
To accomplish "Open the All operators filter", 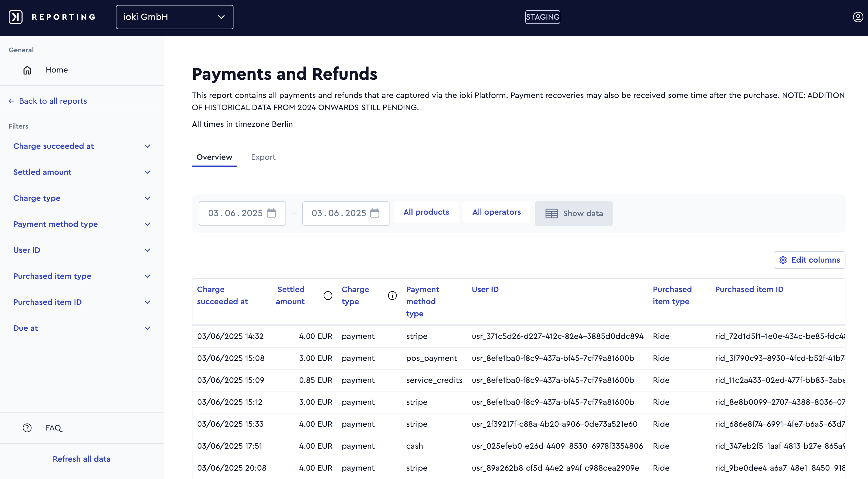I will (x=496, y=212).
